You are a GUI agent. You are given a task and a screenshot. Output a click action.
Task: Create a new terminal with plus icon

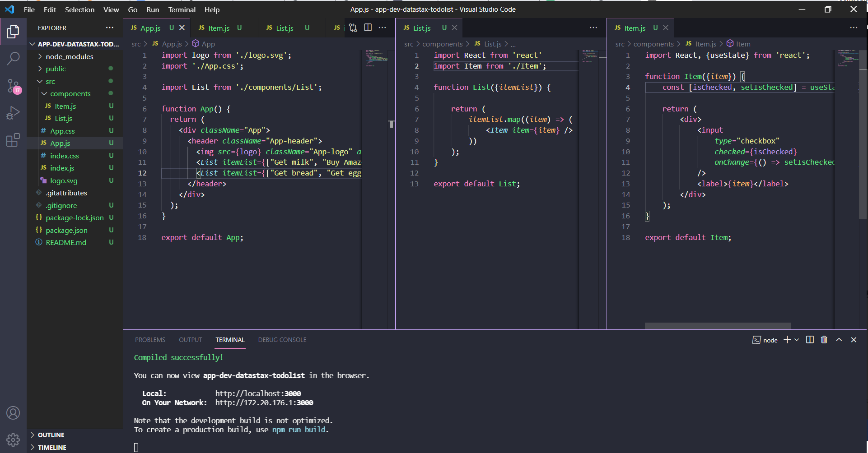(x=787, y=340)
